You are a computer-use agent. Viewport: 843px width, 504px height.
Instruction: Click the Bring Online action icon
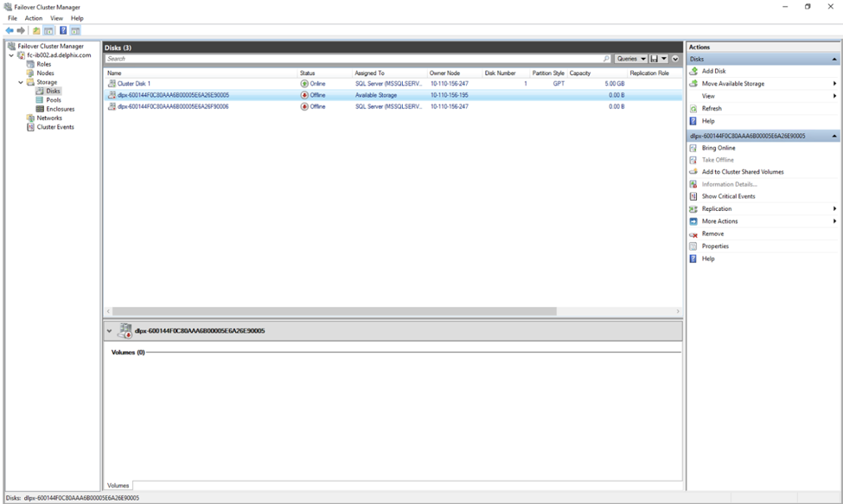point(693,148)
